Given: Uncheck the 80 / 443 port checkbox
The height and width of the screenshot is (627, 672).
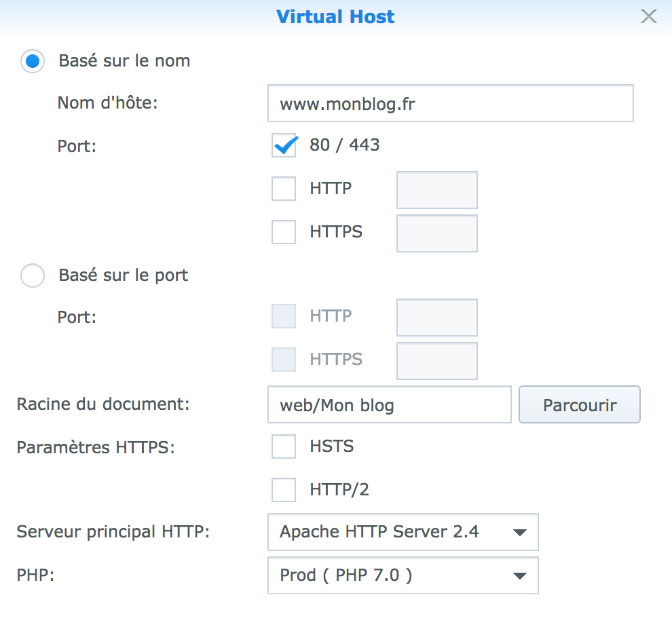Looking at the screenshot, I should coord(284,145).
